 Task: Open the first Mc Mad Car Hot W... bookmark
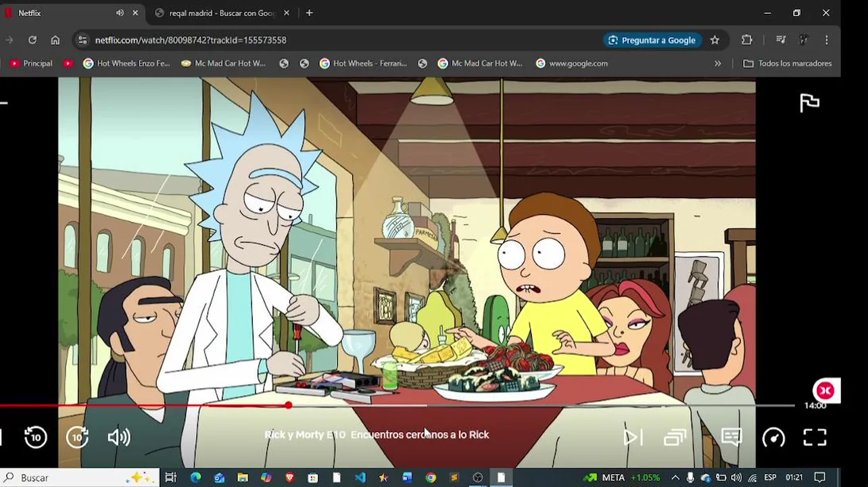[223, 63]
